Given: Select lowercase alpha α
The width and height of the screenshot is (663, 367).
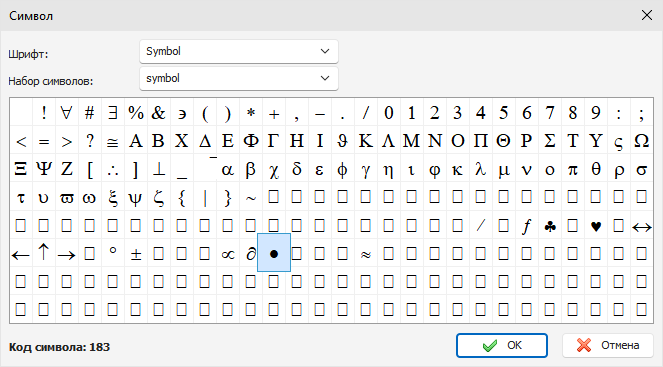Looking at the screenshot, I should (x=227, y=169).
